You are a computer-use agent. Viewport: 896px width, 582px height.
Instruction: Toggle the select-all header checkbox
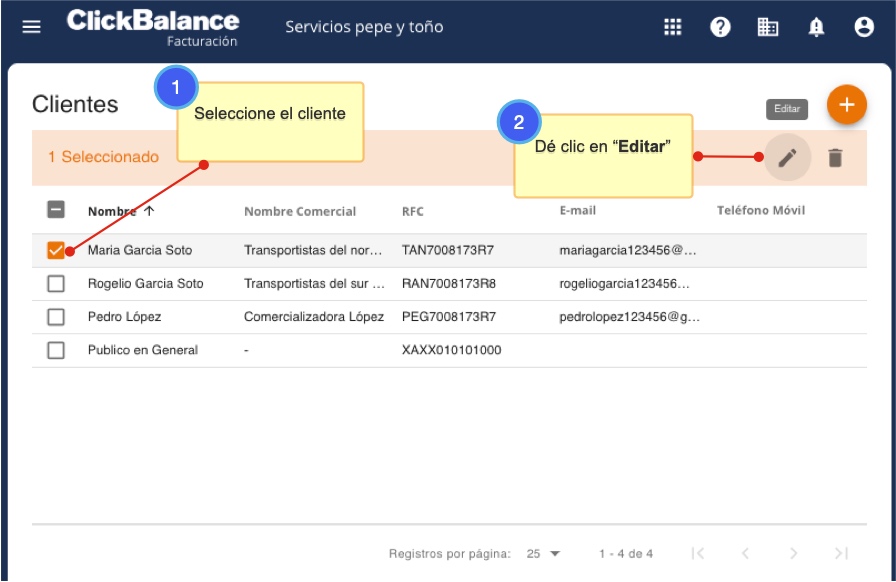[x=56, y=210]
